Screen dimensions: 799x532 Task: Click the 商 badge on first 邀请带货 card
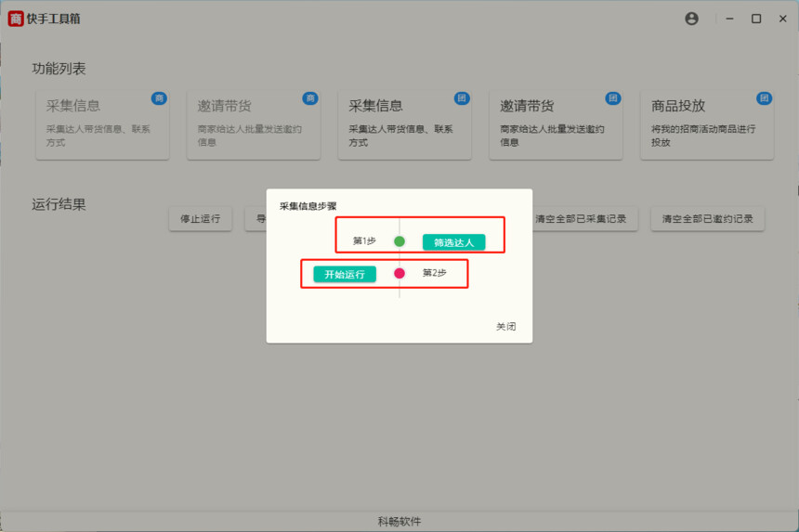pos(310,98)
